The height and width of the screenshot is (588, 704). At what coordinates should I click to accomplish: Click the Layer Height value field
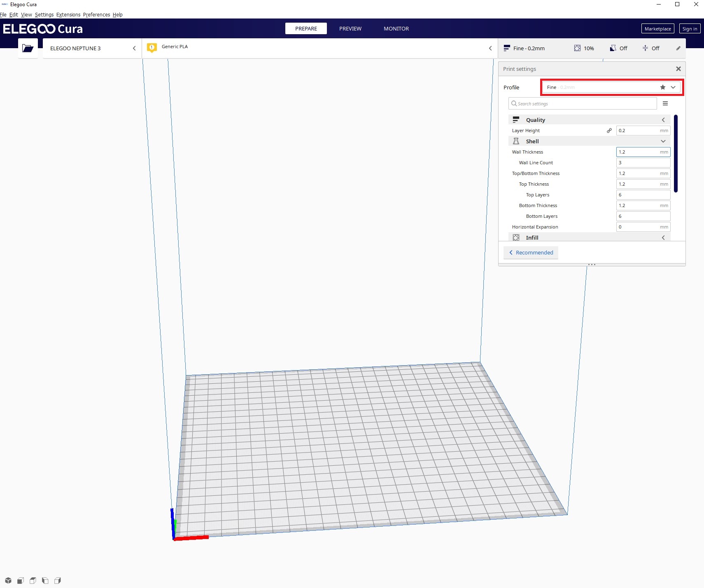pyautogui.click(x=643, y=131)
